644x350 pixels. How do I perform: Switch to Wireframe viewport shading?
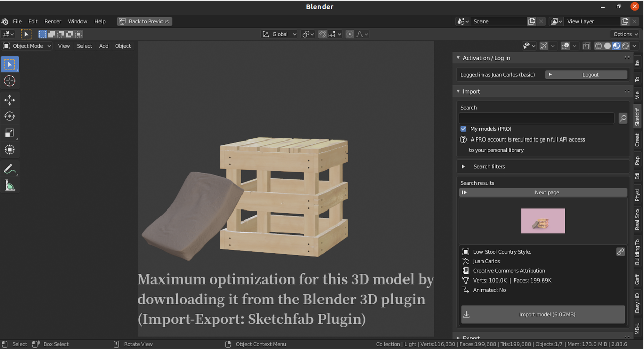tap(598, 46)
